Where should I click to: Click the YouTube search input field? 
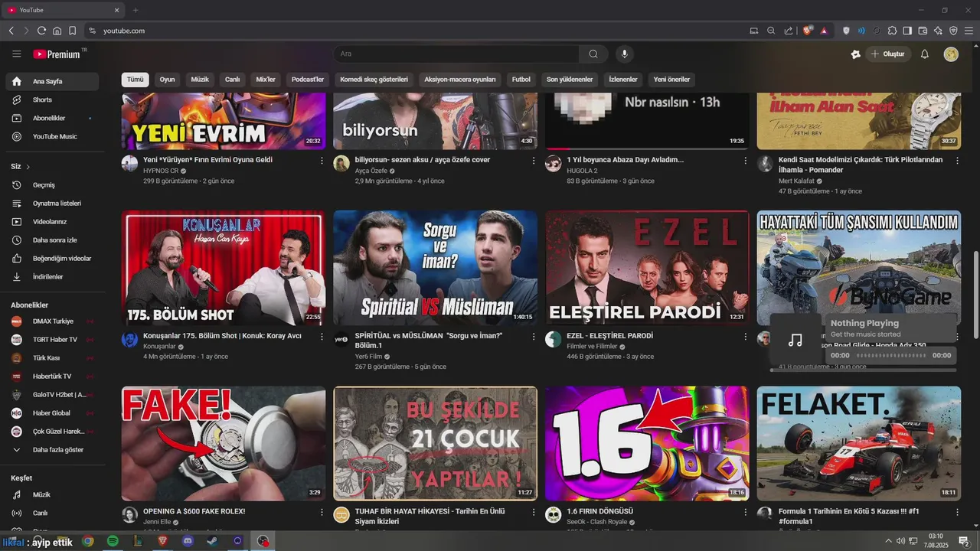coord(456,54)
